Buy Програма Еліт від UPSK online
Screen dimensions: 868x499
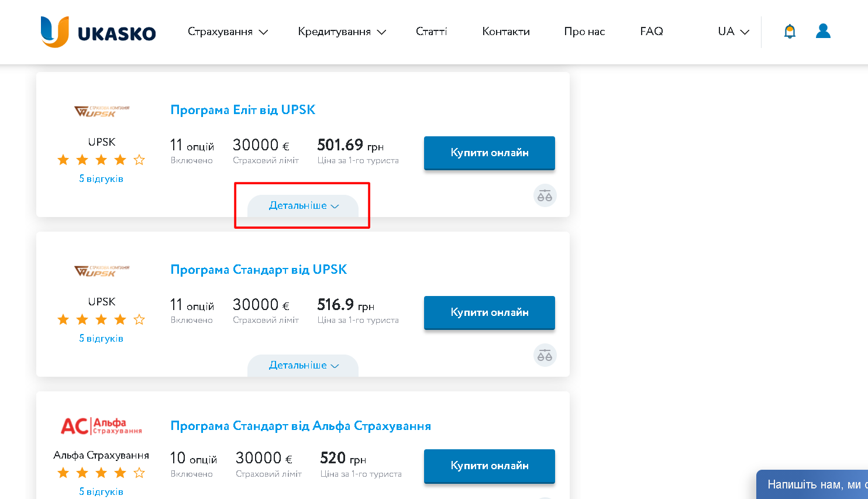pyautogui.click(x=490, y=153)
